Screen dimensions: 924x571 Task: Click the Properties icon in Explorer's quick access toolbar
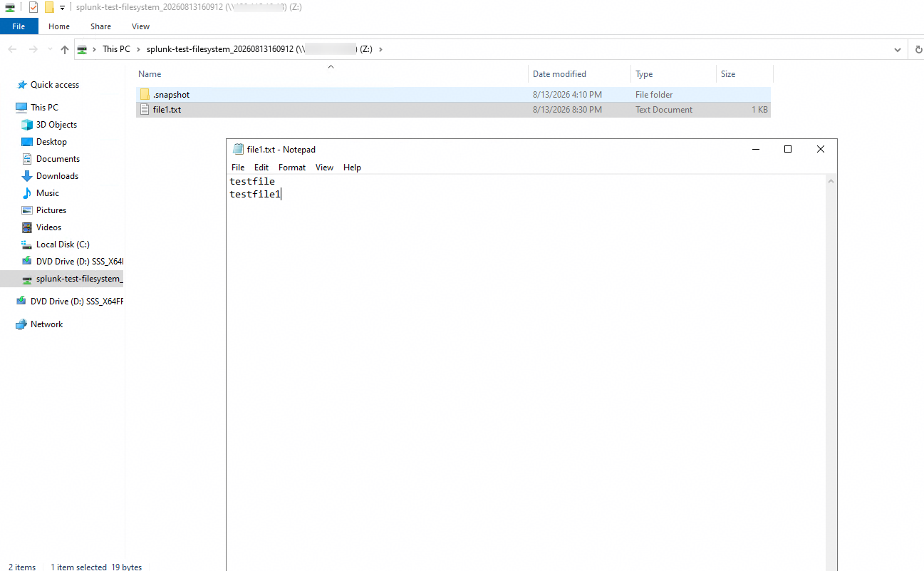(x=33, y=7)
